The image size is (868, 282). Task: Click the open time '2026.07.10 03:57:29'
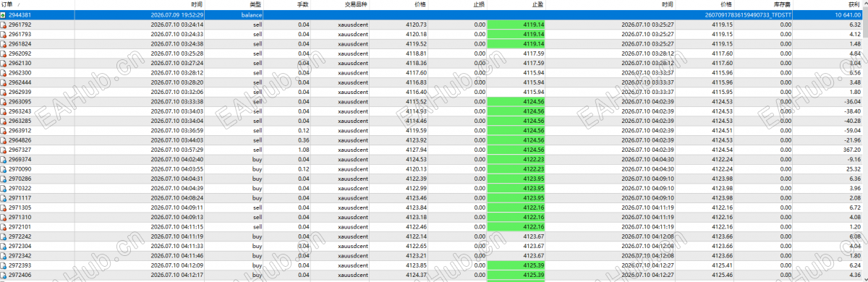coord(177,150)
